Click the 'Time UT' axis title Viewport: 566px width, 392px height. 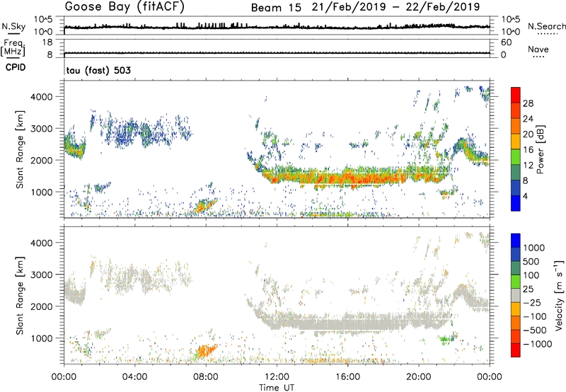pyautogui.click(x=277, y=388)
